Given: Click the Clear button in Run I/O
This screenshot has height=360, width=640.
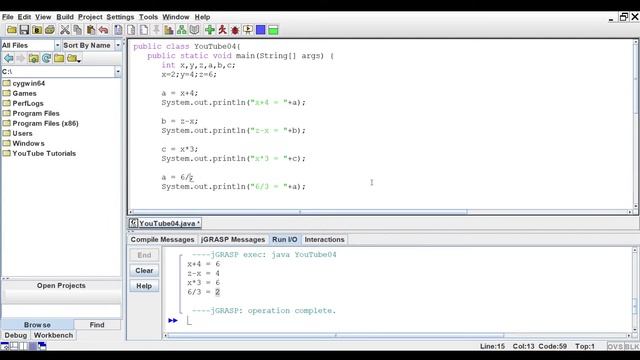Looking at the screenshot, I should (144, 271).
